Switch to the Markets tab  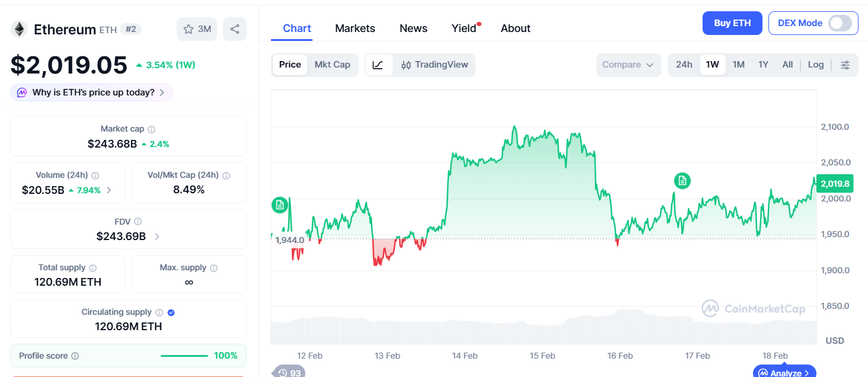coord(355,28)
